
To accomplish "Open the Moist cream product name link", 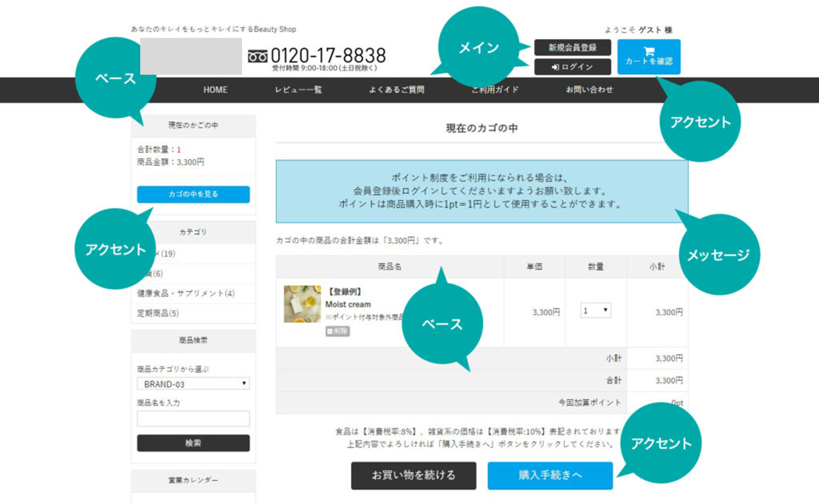I will (x=348, y=304).
